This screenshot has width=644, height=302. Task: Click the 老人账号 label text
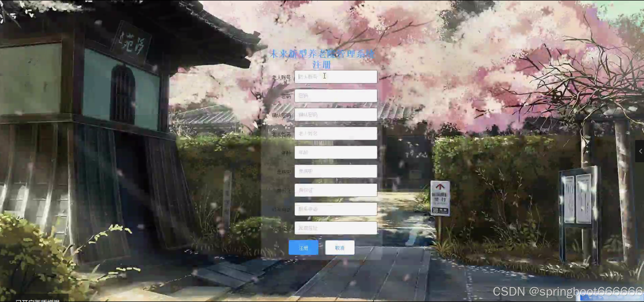point(281,77)
